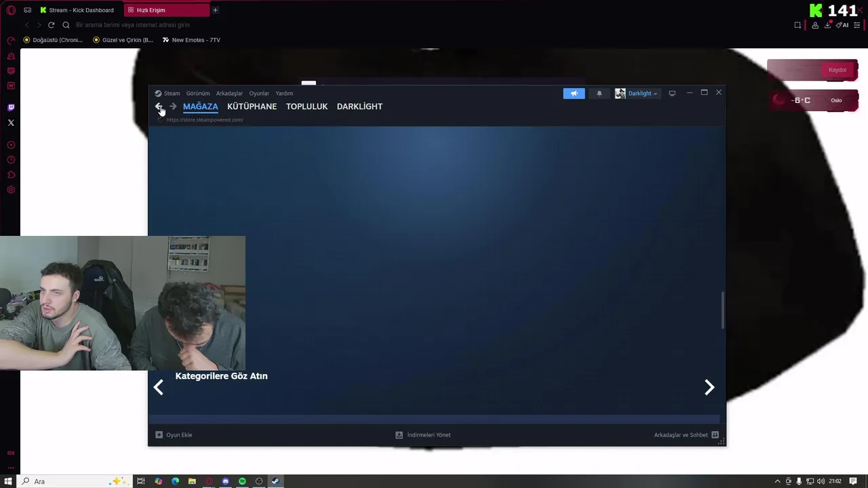Viewport: 868px width, 488px height.
Task: Go forward using Steam's forward arrow
Action: 173,106
